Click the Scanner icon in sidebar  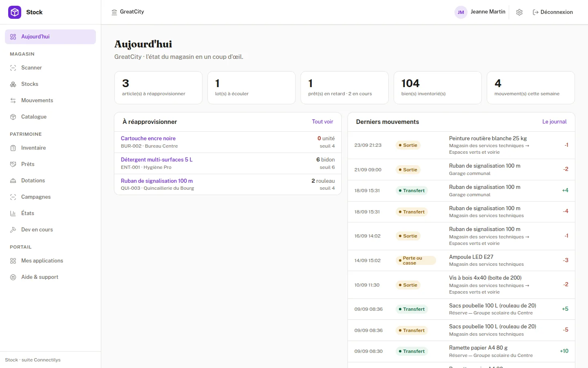(13, 68)
